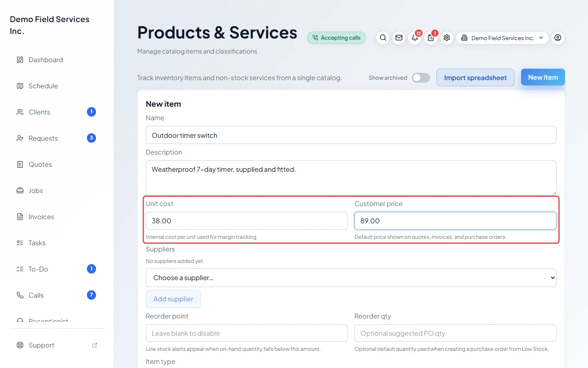Toggle the Show archived switch
This screenshot has height=368, width=588.
[421, 78]
